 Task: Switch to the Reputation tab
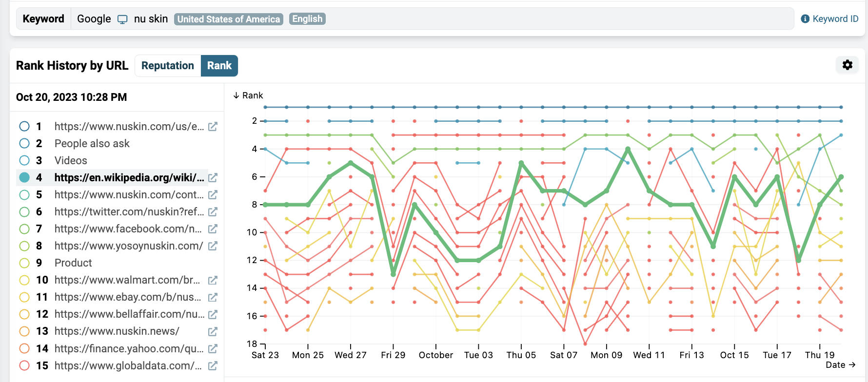[x=167, y=66]
